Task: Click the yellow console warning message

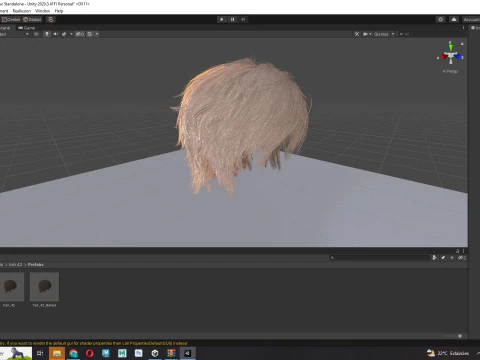Action: click(94, 343)
